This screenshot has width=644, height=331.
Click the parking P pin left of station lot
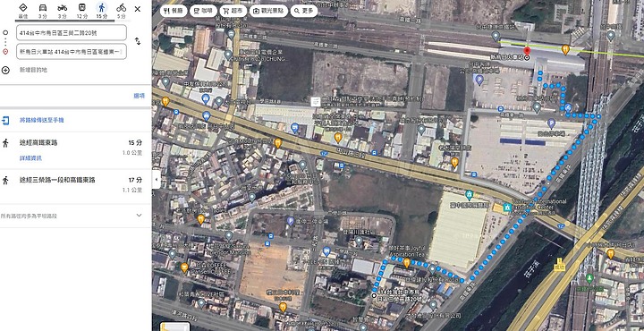(479, 80)
